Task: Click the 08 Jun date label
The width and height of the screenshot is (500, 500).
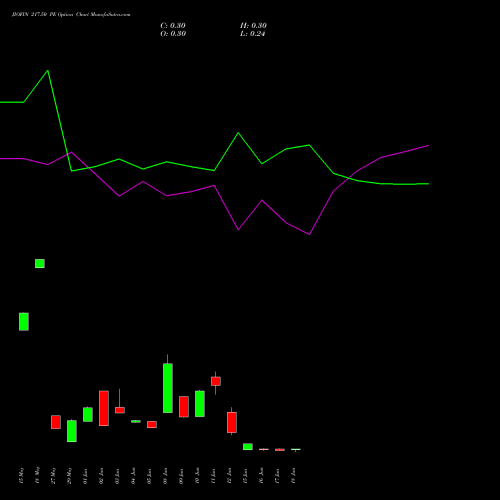Action: coord(166,475)
